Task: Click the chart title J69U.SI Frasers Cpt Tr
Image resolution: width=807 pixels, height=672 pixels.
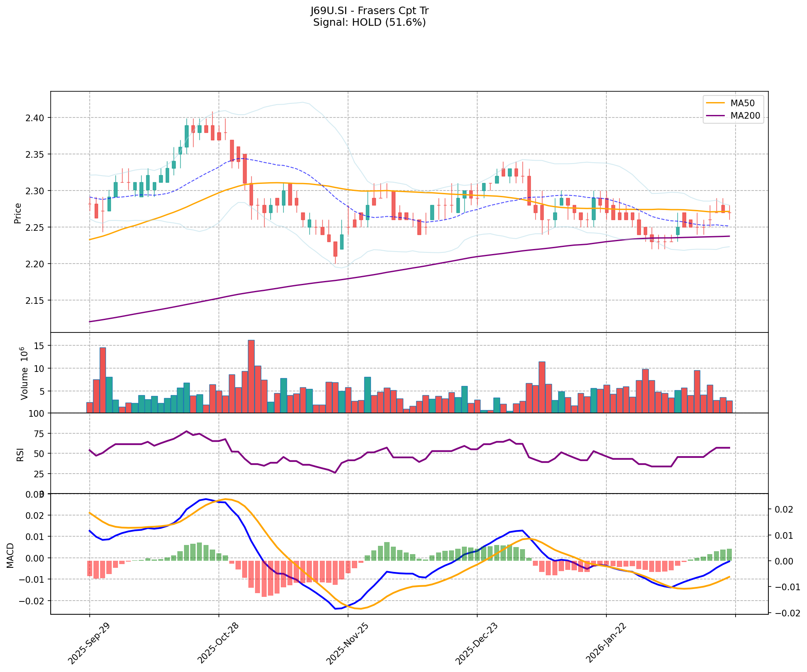Action: 369,11
